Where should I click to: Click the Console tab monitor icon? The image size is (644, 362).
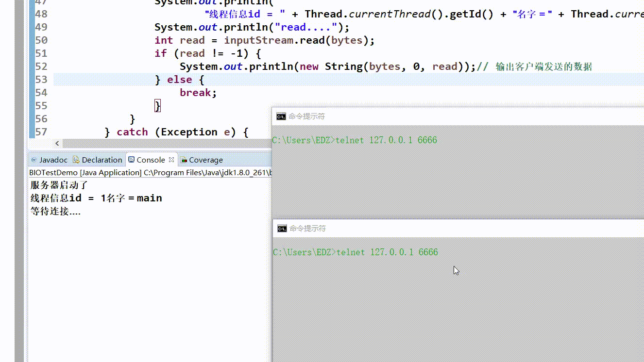tap(132, 160)
